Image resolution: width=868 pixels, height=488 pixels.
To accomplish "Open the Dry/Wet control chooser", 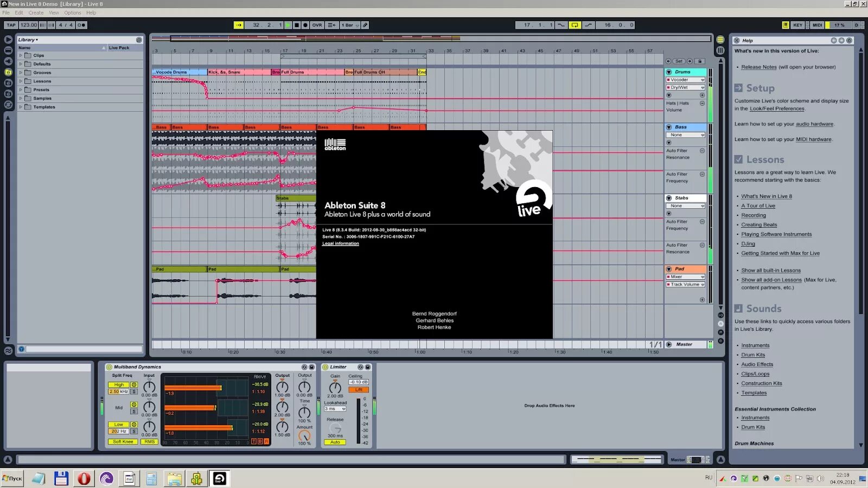I will [x=686, y=87].
